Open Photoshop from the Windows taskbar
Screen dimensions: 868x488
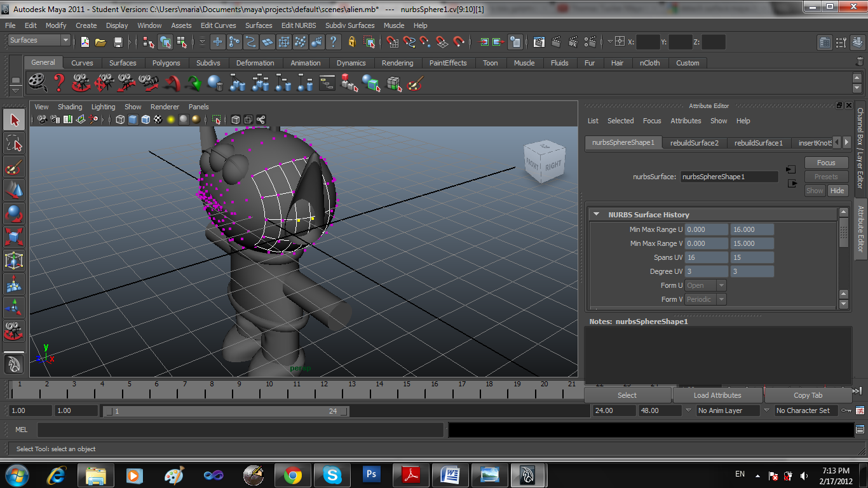[372, 475]
